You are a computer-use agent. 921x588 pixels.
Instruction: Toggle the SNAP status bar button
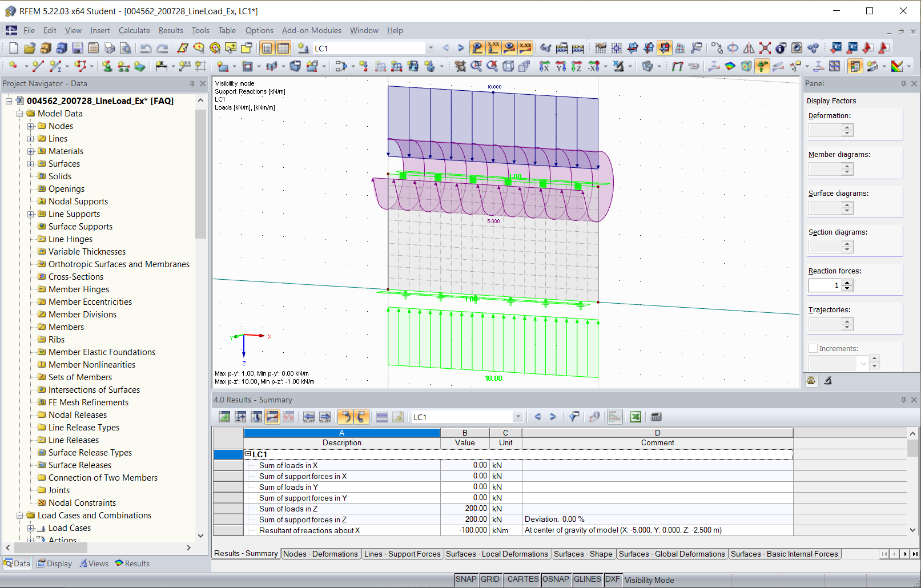pos(466,579)
